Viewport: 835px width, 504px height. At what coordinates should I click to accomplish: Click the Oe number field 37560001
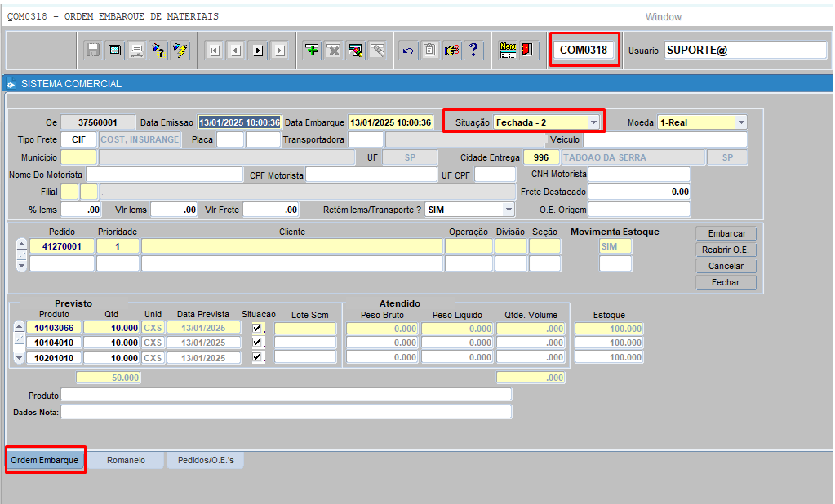(x=98, y=122)
